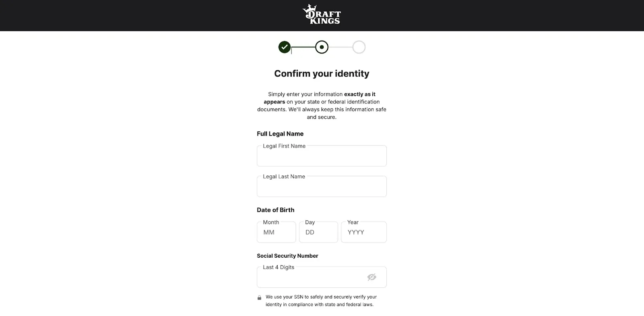This screenshot has height=316, width=644.
Task: Click the empty third step circle
Action: tap(359, 47)
